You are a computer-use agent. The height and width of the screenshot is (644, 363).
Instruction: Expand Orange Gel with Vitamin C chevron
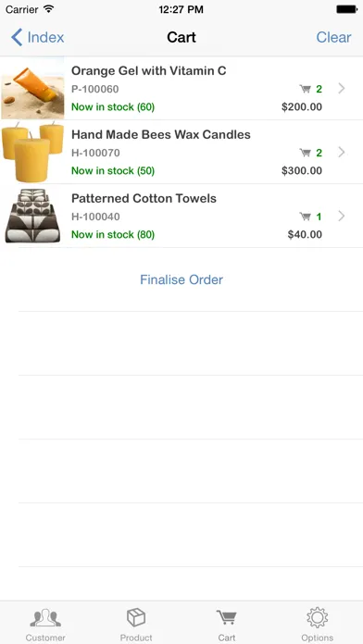click(x=341, y=88)
